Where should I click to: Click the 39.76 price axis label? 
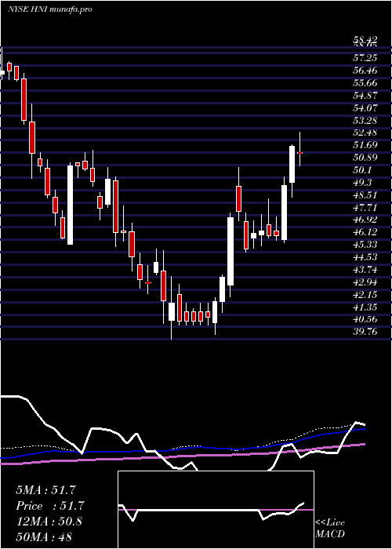[365, 332]
